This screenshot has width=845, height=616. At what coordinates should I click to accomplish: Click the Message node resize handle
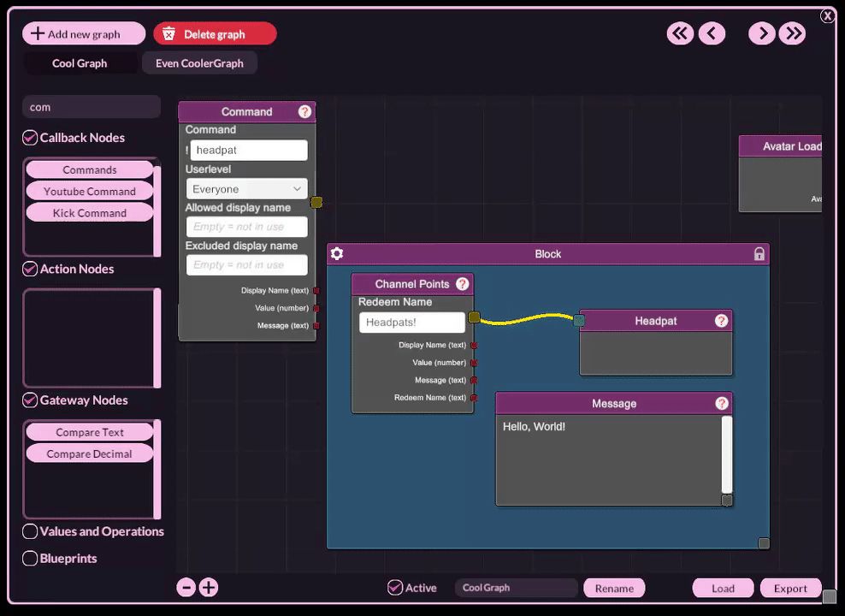pyautogui.click(x=727, y=500)
